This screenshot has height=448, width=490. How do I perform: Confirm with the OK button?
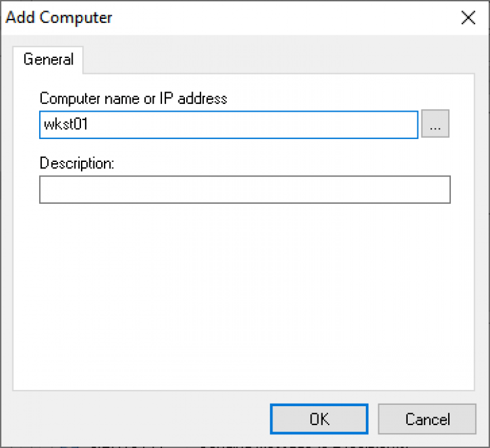[x=319, y=419]
